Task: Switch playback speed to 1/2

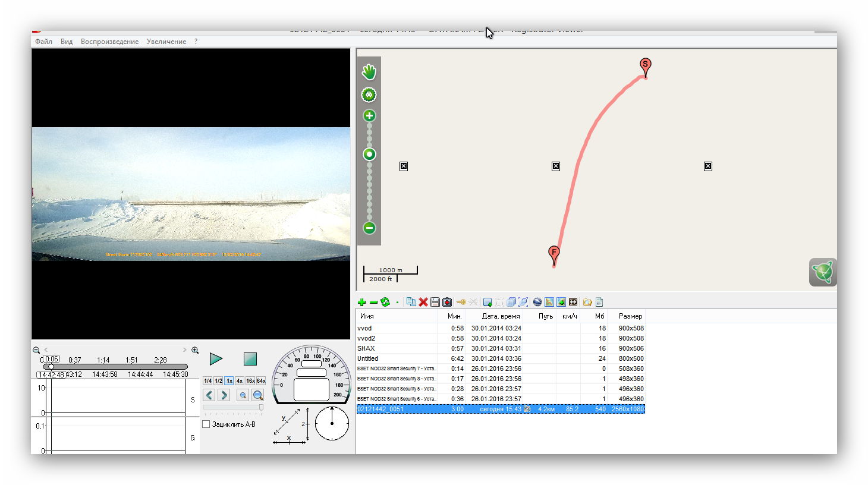Action: tap(218, 381)
